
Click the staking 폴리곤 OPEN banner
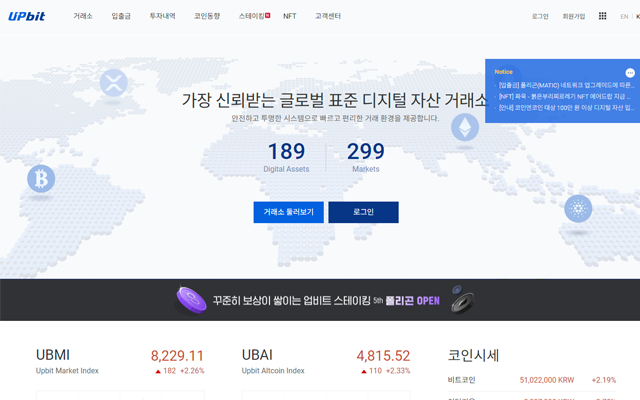tap(320, 300)
